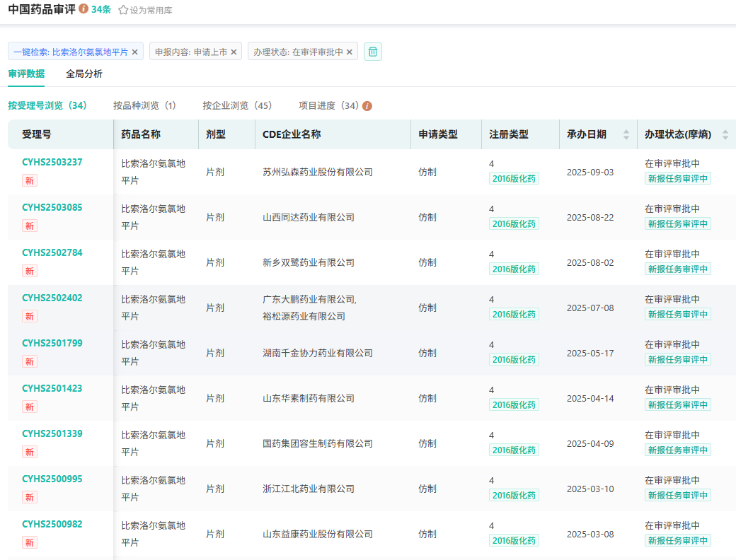The width and height of the screenshot is (736, 560).
Task: Open record link CYHS2500982
Action: (52, 524)
